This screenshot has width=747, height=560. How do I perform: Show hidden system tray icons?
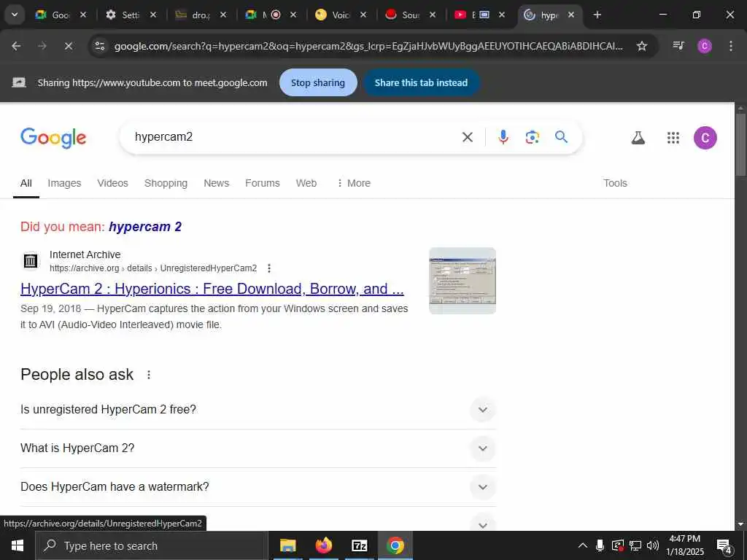582,545
